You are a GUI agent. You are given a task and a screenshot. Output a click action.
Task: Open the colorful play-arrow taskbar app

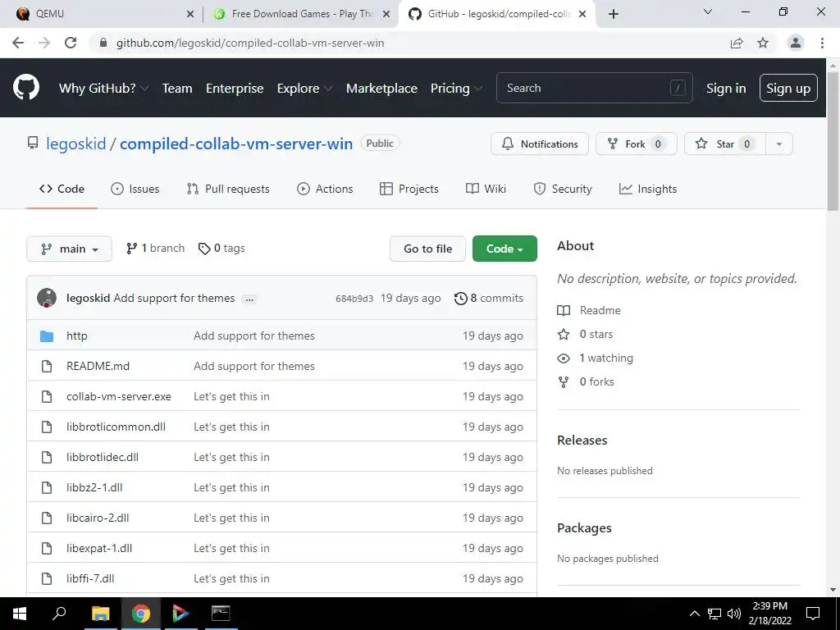pos(180,614)
